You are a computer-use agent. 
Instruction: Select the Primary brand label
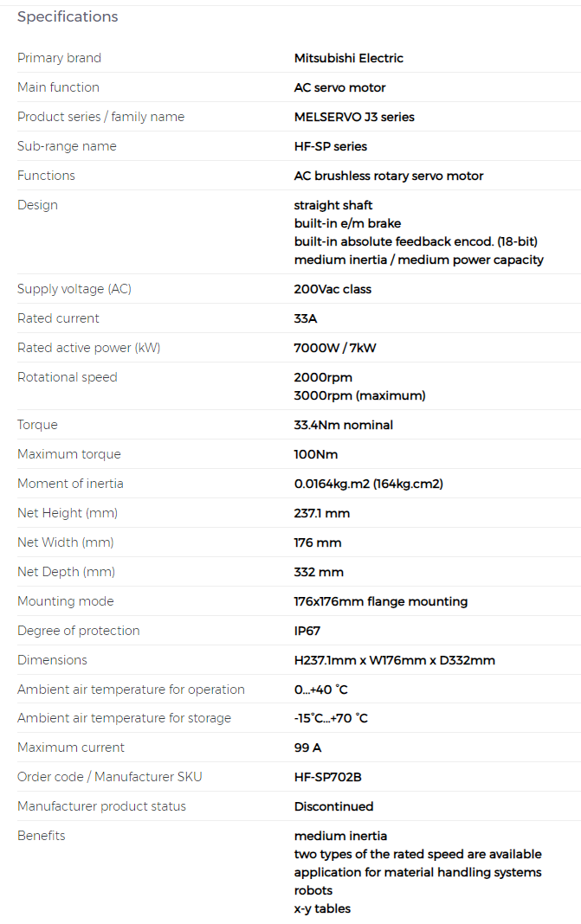59,58
